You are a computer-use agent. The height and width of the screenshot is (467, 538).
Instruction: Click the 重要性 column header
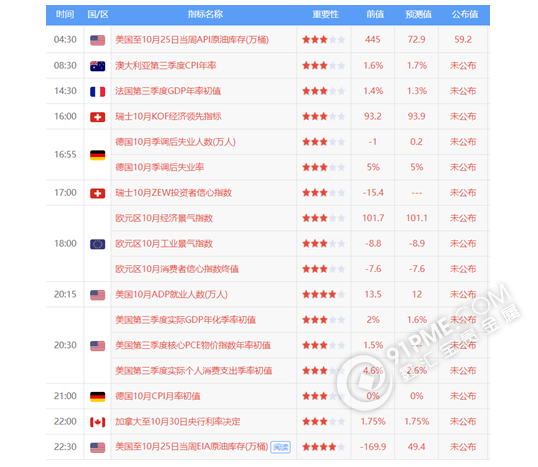pos(325,14)
